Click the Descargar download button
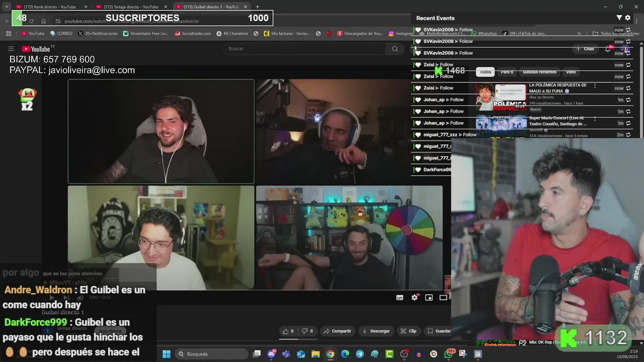 point(376,331)
